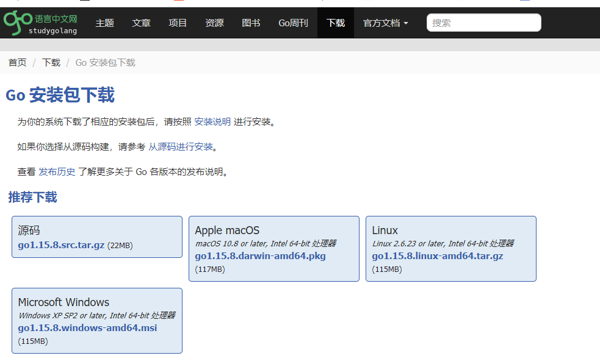Open the Go周刊 page
The width and height of the screenshot is (600, 364).
tap(293, 23)
